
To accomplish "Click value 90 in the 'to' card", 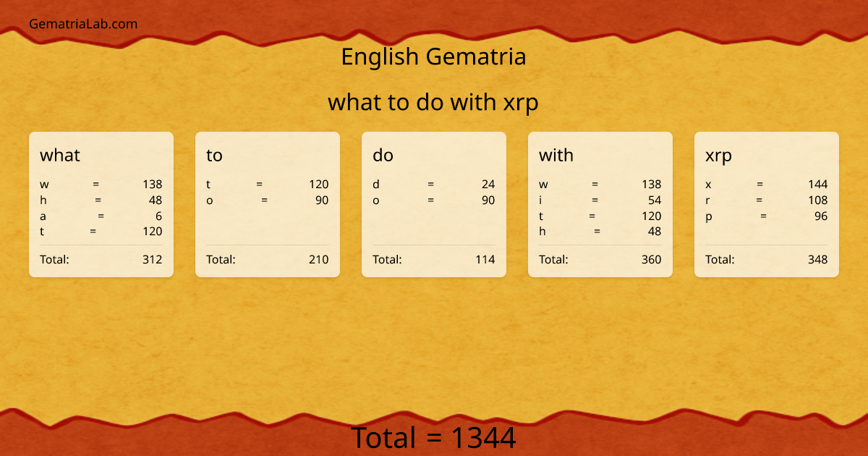I will (322, 200).
